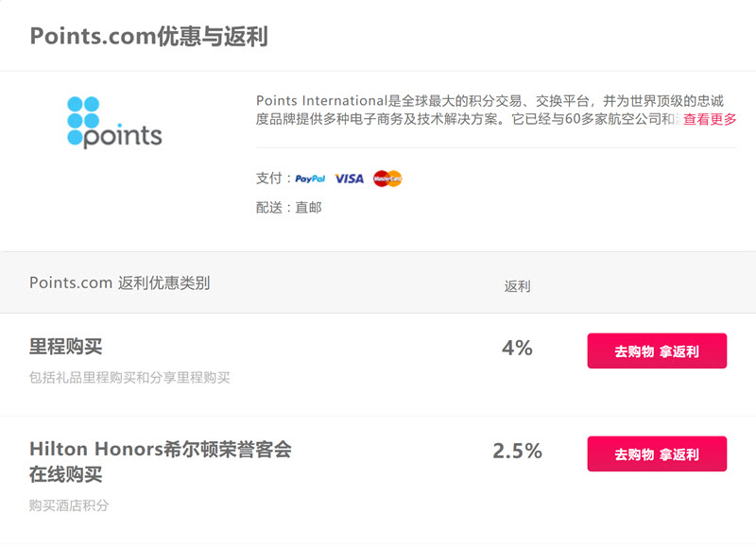Viewport: 756px width, 547px height.
Task: Click the PayPal payment icon
Action: point(310,179)
